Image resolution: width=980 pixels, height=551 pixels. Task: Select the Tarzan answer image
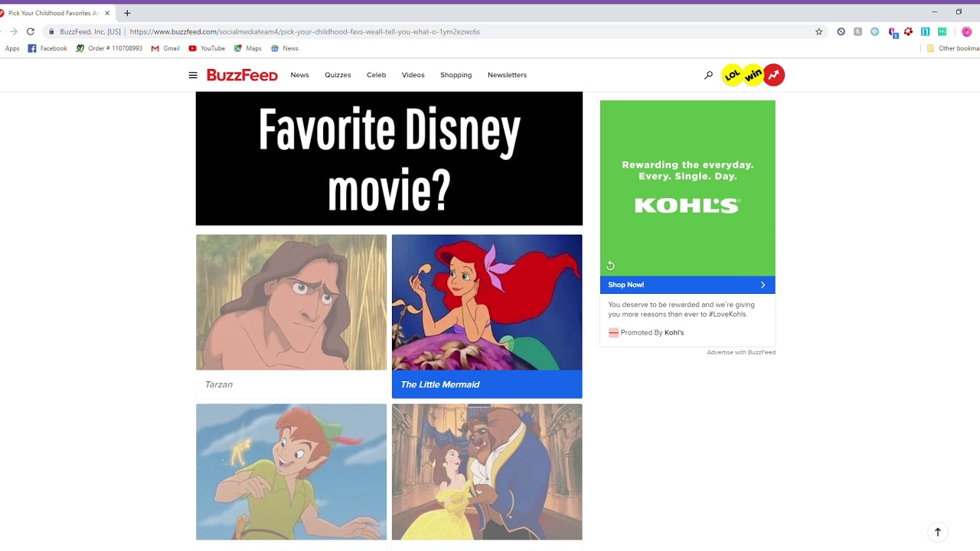click(x=291, y=302)
